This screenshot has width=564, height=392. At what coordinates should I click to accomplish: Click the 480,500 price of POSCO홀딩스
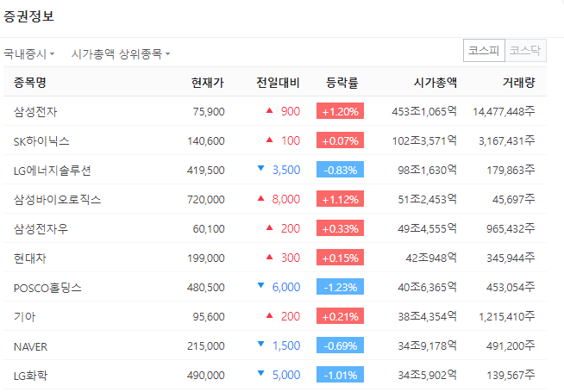tap(206, 288)
